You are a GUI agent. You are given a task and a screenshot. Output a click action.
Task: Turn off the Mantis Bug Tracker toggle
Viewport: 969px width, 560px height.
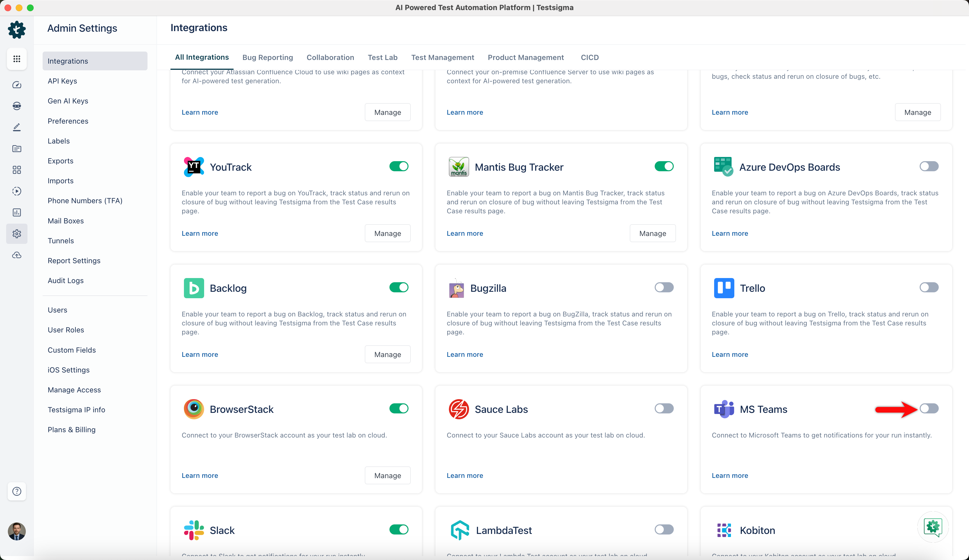point(664,166)
